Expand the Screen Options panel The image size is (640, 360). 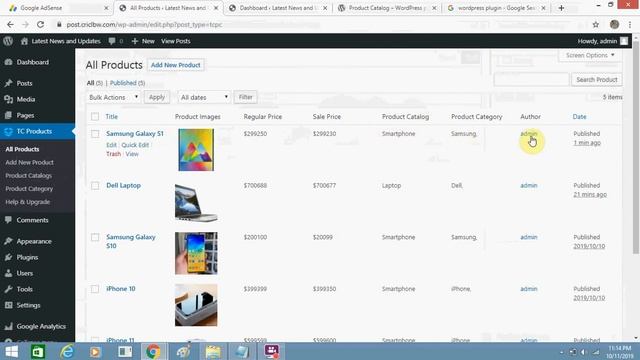[590, 55]
